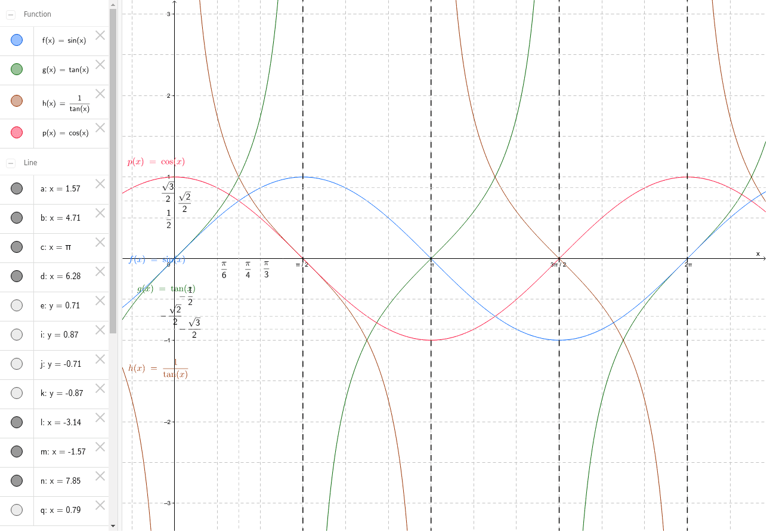Click the 2π tick label on the x-axis
The width and height of the screenshot is (767, 532).
[688, 264]
